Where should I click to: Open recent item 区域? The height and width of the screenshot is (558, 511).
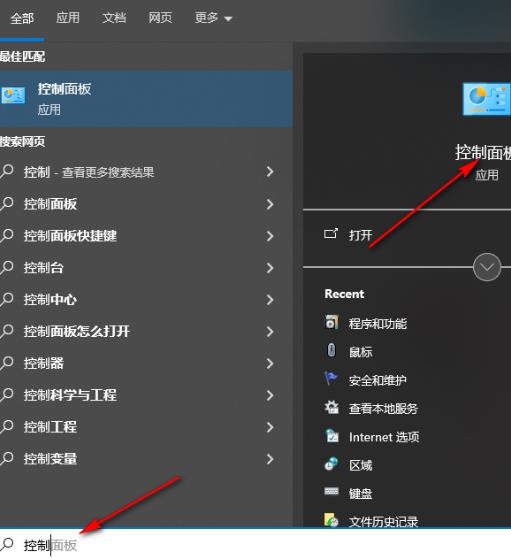click(360, 465)
